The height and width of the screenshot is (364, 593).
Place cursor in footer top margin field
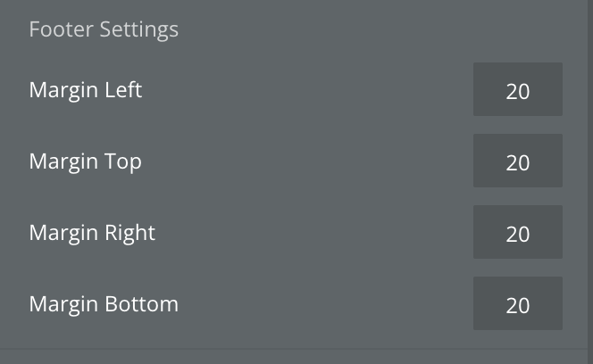click(518, 161)
